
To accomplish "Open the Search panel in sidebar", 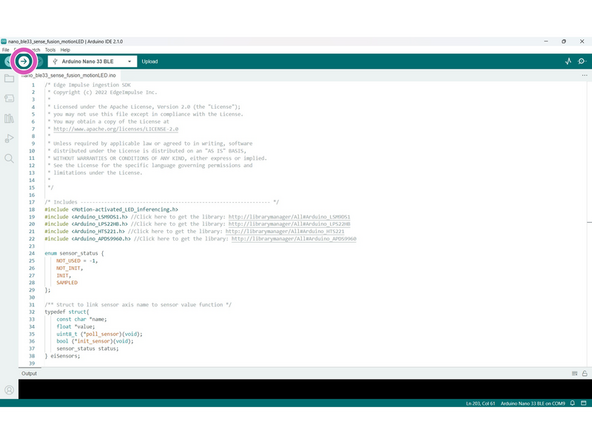I will point(9,159).
